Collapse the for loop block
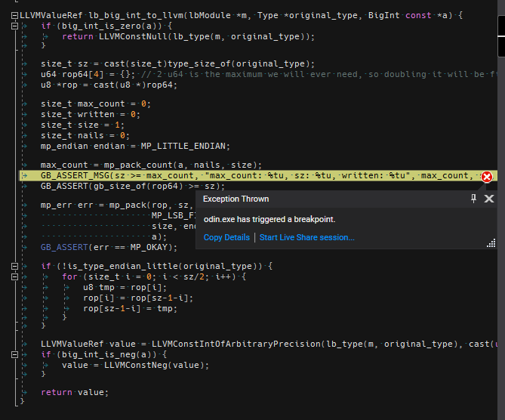This screenshot has width=505, height=420. point(14,277)
